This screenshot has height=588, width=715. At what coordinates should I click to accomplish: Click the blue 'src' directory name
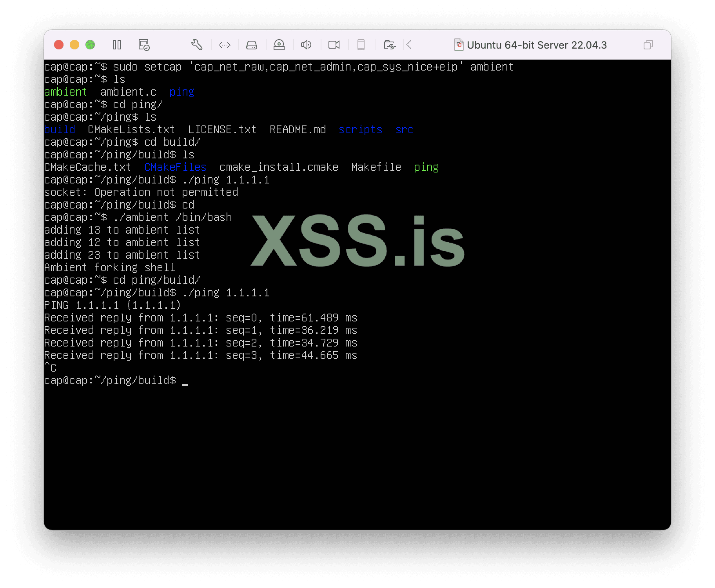pyautogui.click(x=405, y=130)
